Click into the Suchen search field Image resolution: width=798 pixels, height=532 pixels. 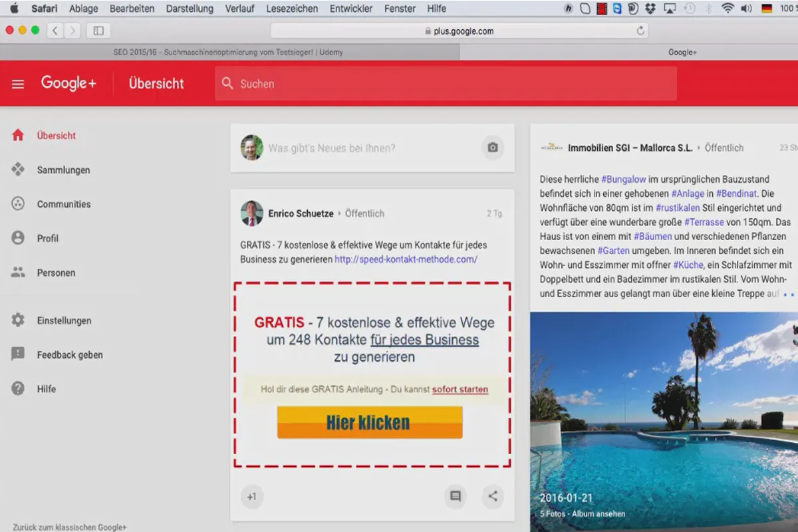point(446,84)
